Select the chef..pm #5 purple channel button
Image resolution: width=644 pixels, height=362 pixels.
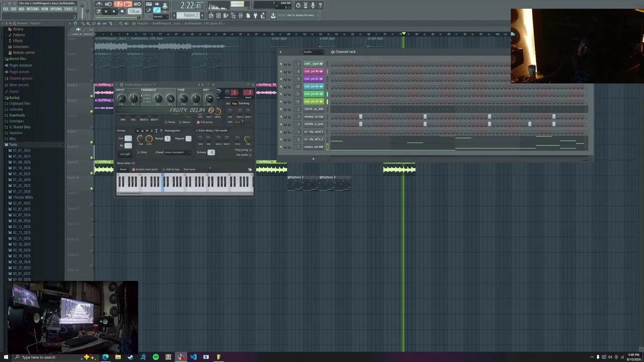pyautogui.click(x=313, y=78)
